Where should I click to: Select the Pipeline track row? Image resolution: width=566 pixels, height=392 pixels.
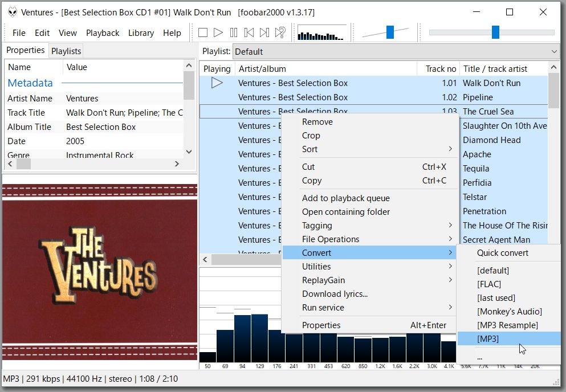click(373, 97)
